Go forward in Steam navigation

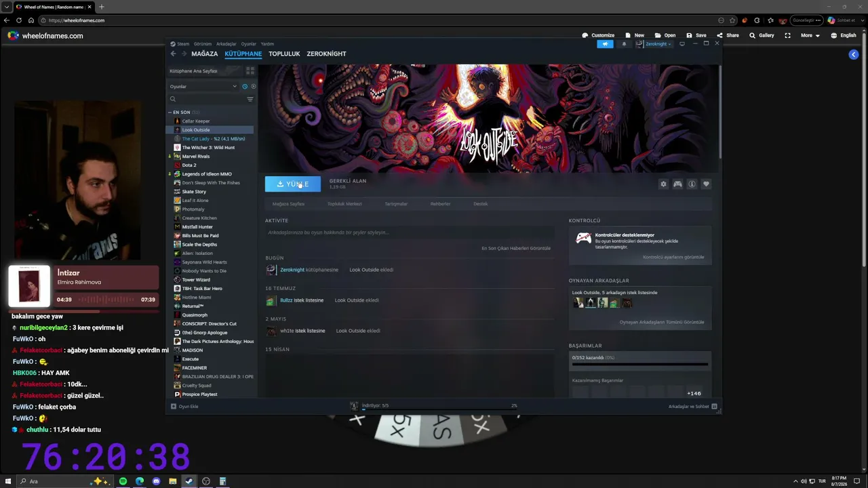click(x=184, y=54)
